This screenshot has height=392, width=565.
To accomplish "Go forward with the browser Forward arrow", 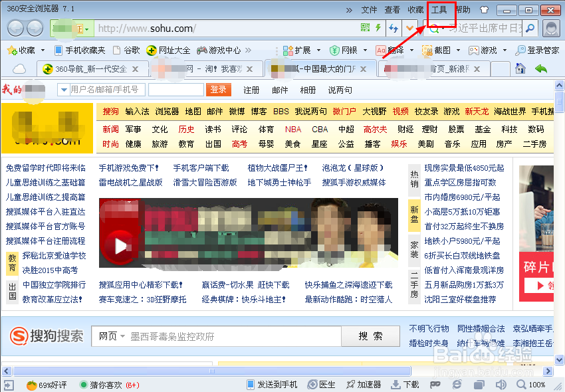I will (x=35, y=28).
